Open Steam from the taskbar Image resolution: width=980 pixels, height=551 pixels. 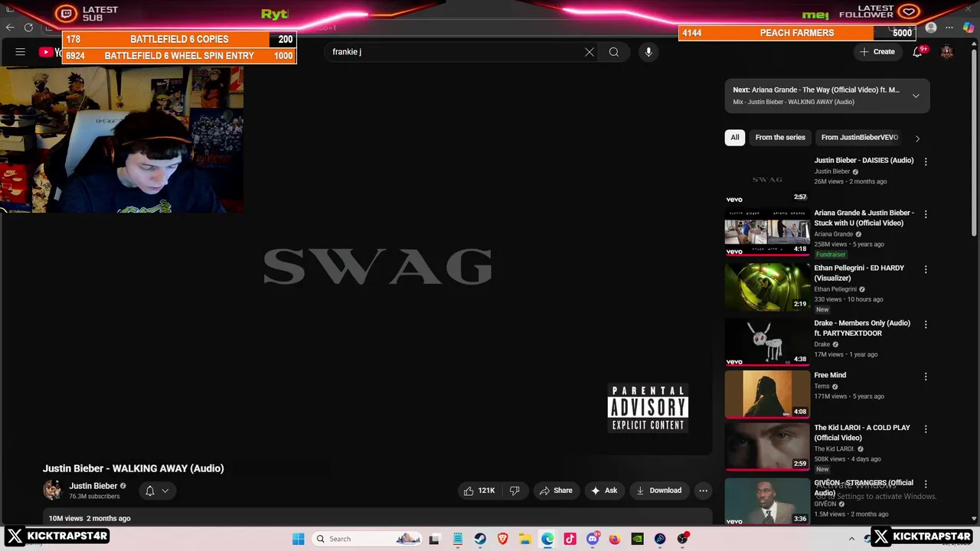pos(480,539)
